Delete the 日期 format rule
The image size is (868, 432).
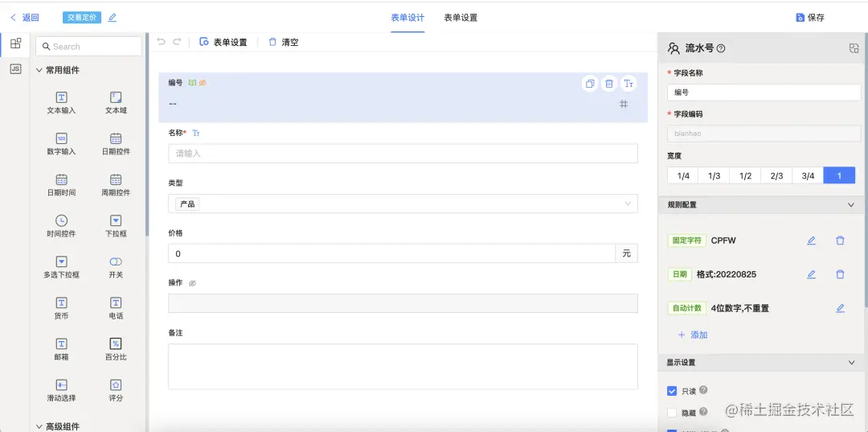(x=841, y=274)
